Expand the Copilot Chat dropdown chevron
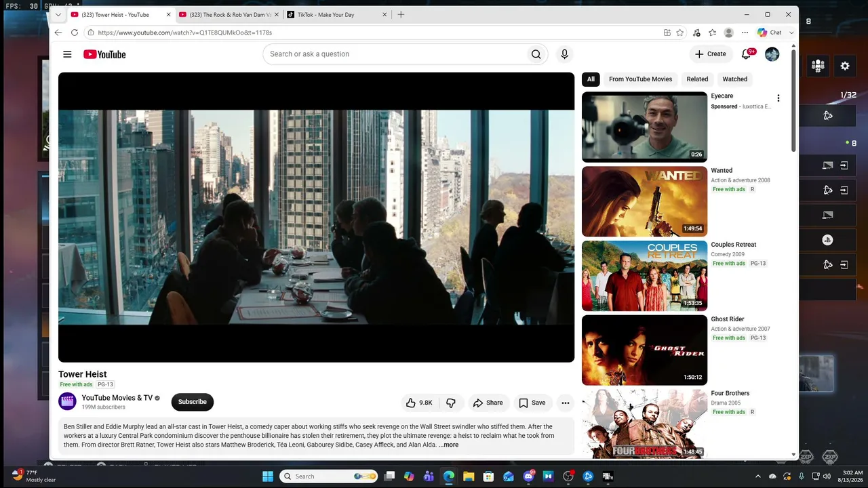The height and width of the screenshot is (488, 868). (791, 33)
